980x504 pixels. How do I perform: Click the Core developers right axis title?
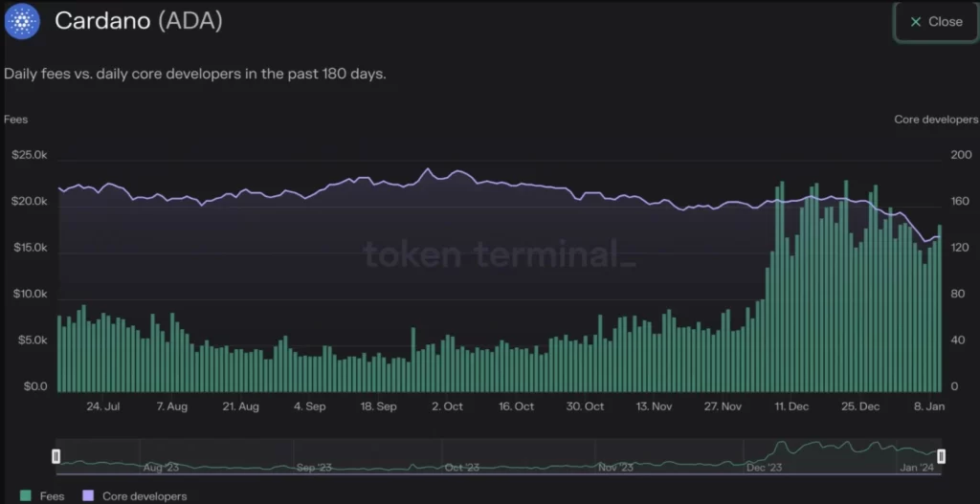(x=936, y=120)
